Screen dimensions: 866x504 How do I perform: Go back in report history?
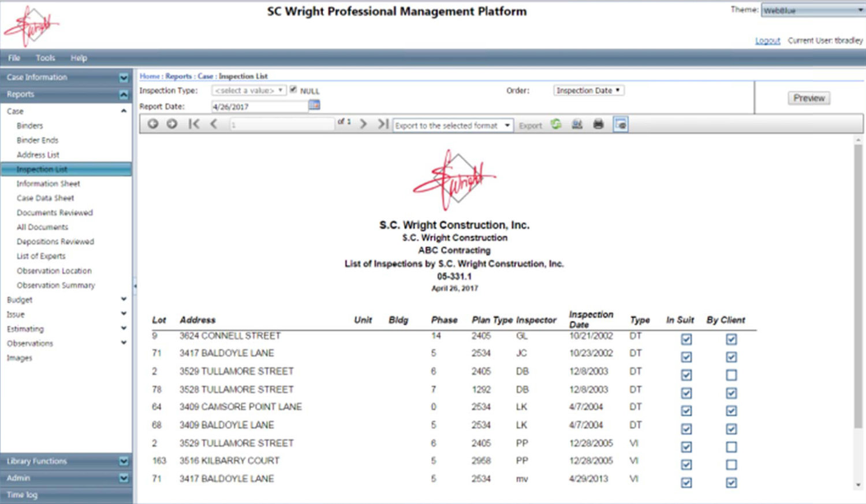(x=152, y=124)
